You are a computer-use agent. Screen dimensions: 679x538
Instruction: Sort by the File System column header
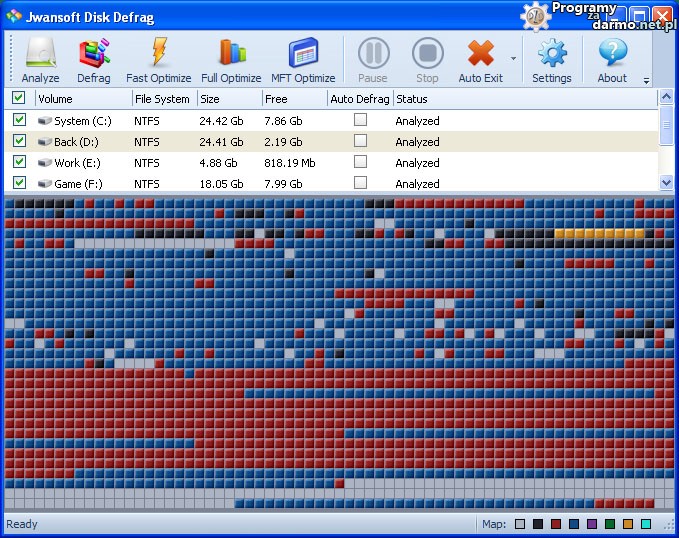point(162,99)
